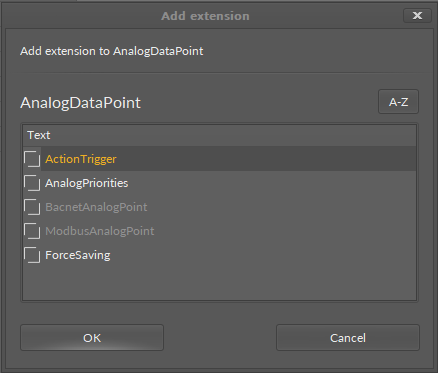Select the ModbusAnalogPoint list entry

point(100,231)
